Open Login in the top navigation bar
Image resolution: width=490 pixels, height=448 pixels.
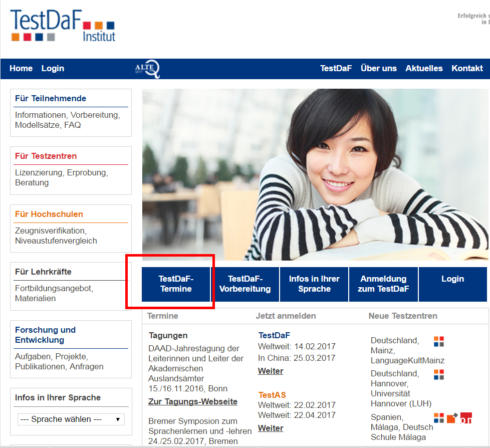[x=53, y=69]
